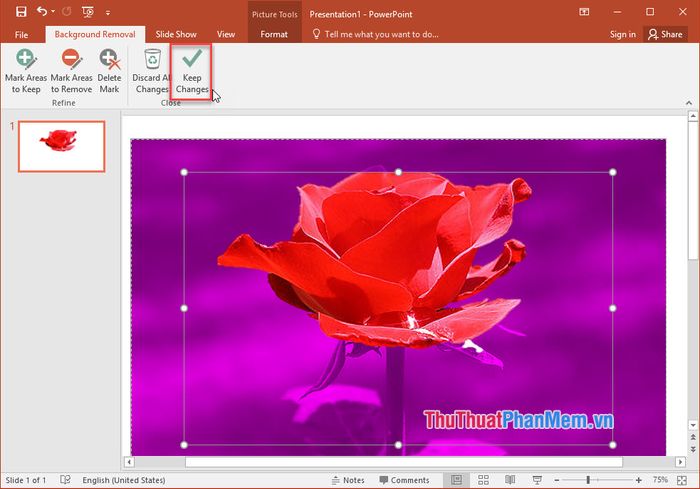Click the bottom-right marquee handle
The height and width of the screenshot is (489, 700).
[x=612, y=445]
